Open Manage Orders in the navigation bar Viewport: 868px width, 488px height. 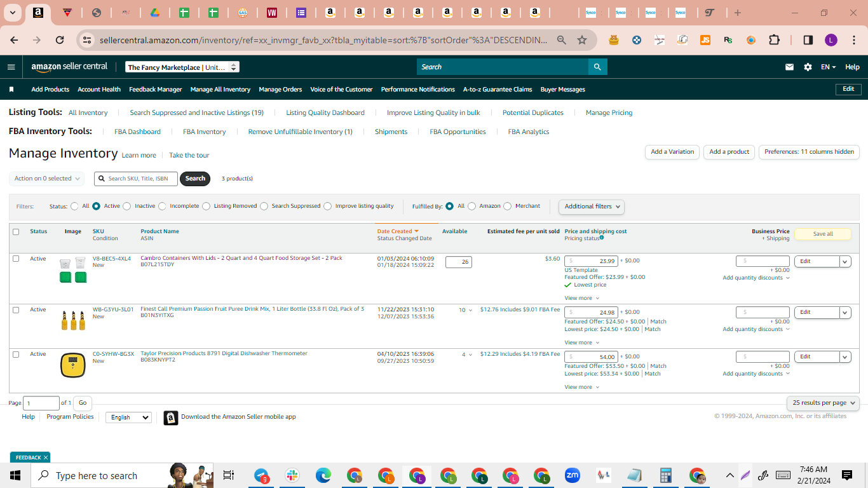click(x=280, y=90)
